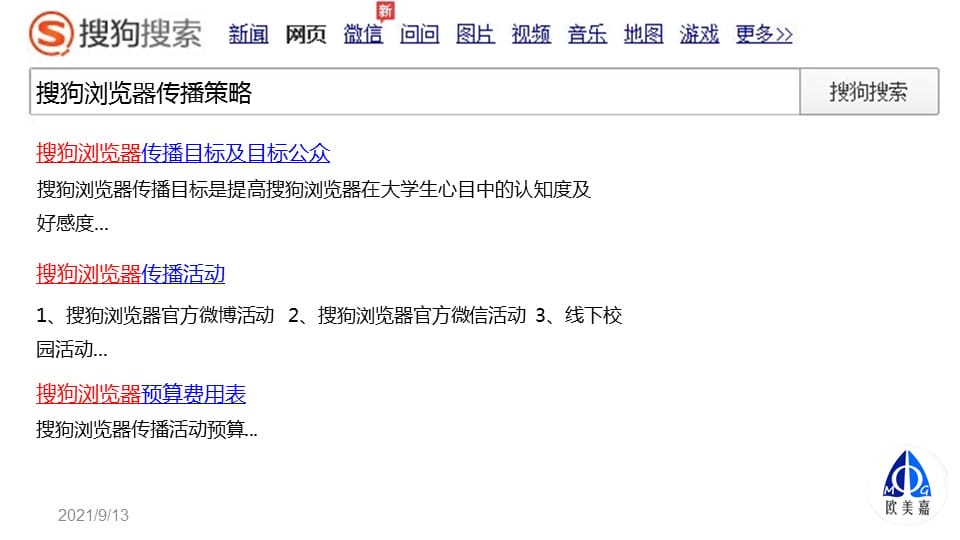Select the 网页 web tab
Screen dimensions: 960x540
(306, 34)
